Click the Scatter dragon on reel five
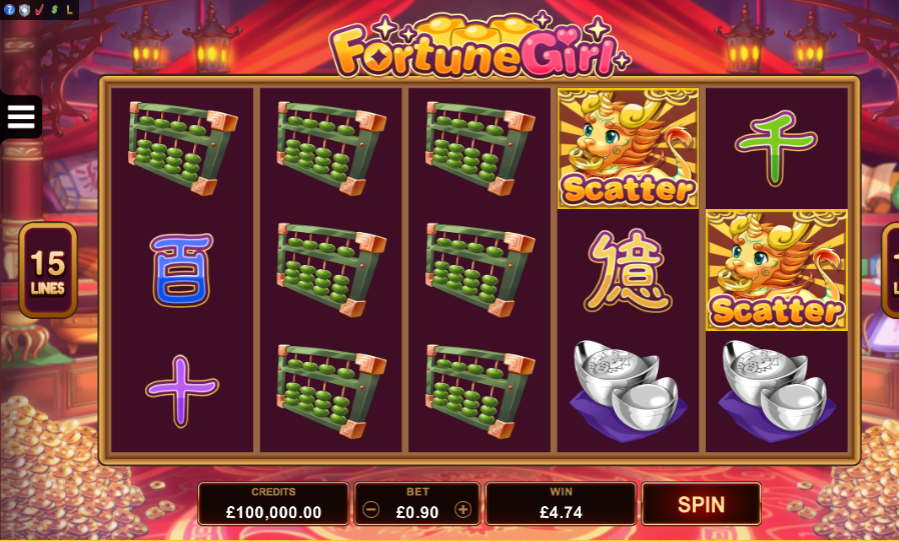This screenshot has height=541, width=899. click(776, 270)
